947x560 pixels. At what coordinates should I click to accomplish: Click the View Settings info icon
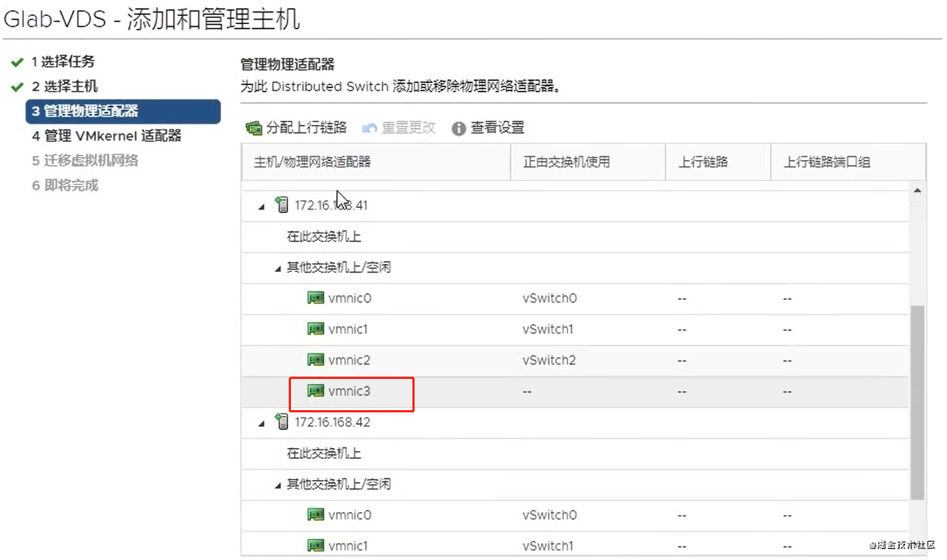458,129
